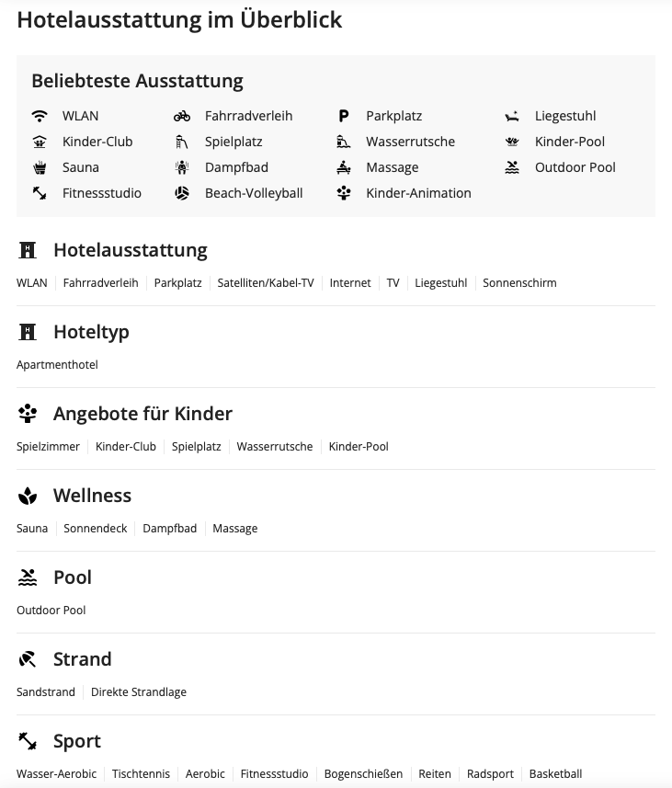The width and height of the screenshot is (672, 788).
Task: Click Spielzimmer under Angebote für Kinder
Action: tap(48, 447)
